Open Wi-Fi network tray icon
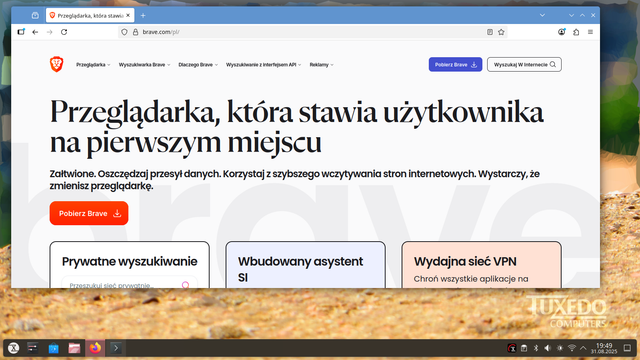 pos(572,348)
